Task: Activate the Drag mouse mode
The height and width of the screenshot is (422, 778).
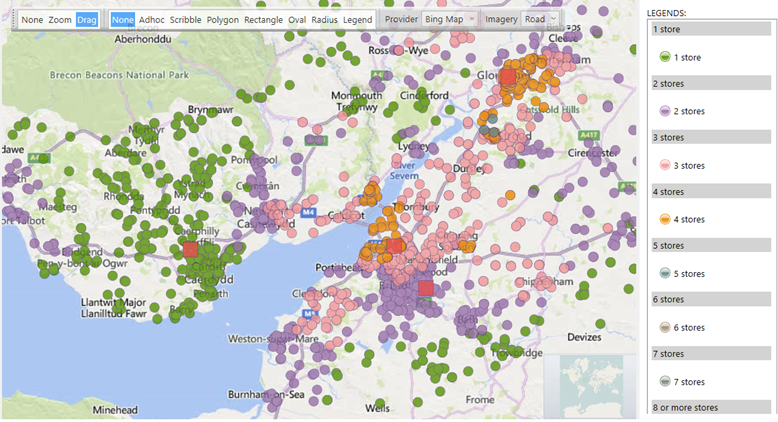Action: point(86,20)
